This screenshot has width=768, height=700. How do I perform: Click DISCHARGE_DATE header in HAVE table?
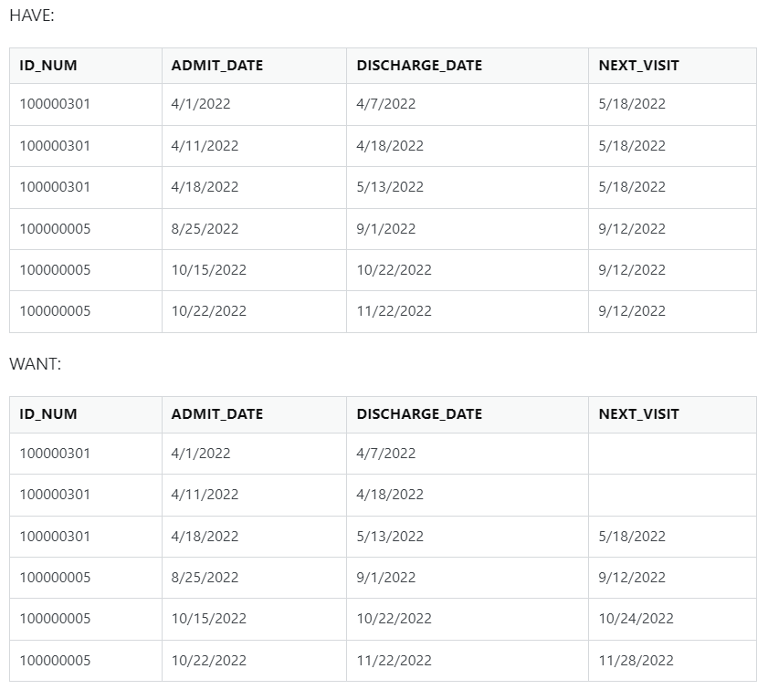coord(419,66)
